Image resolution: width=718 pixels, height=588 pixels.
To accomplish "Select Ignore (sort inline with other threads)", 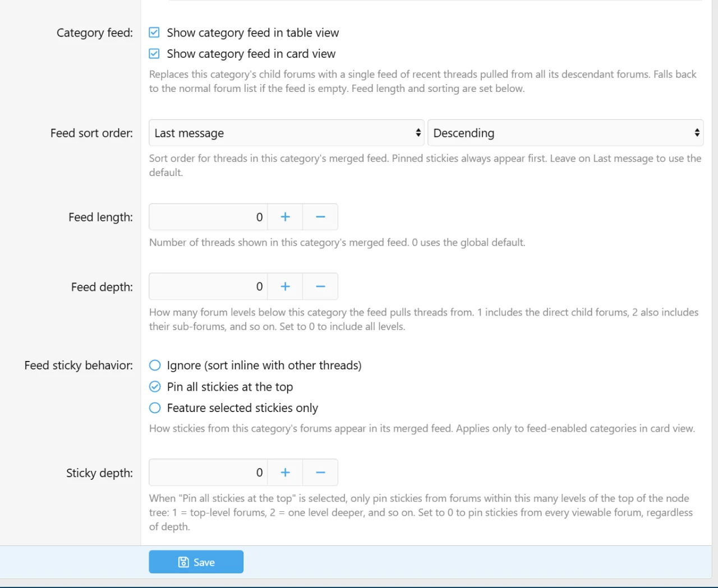I will (x=155, y=365).
